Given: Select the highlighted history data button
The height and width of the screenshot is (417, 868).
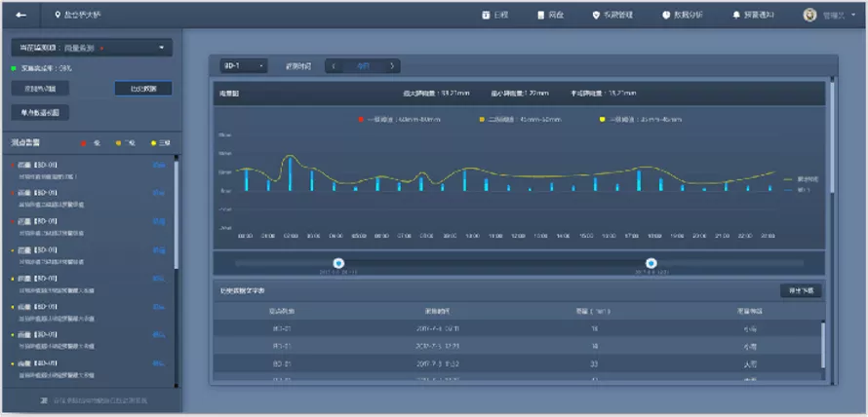Looking at the screenshot, I should (x=143, y=88).
